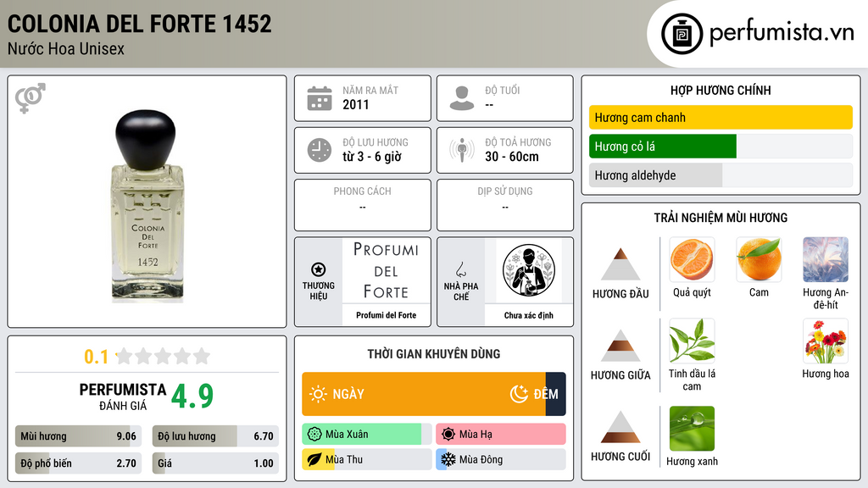Screen dimensions: 868x488
Task: Click the Quả quýt mandarin image
Action: point(692,259)
